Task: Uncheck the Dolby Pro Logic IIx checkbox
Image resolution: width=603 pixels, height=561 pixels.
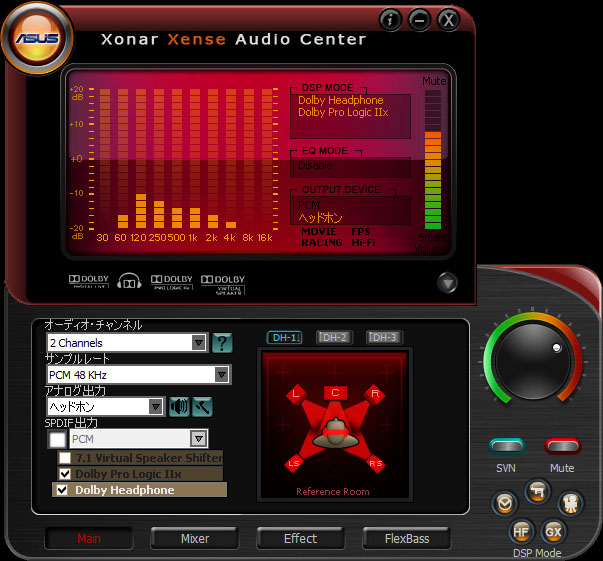Action: [65, 474]
